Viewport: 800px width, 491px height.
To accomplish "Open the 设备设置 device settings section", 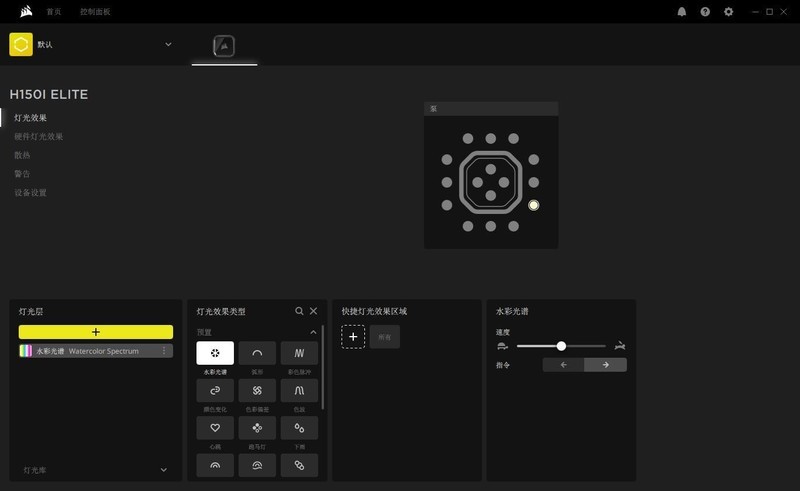I will click(x=31, y=192).
